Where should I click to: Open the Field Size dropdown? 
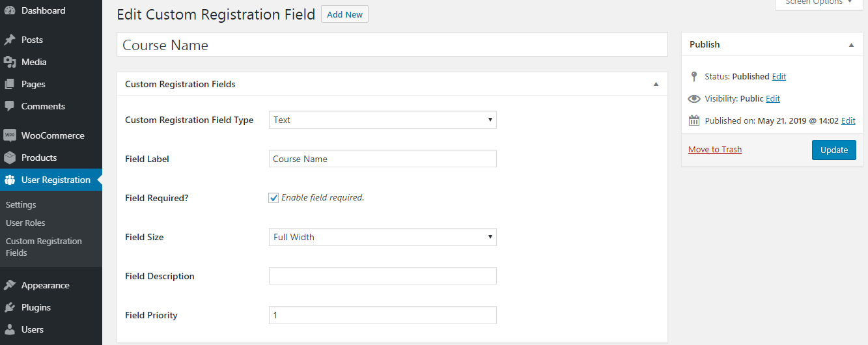click(x=382, y=237)
